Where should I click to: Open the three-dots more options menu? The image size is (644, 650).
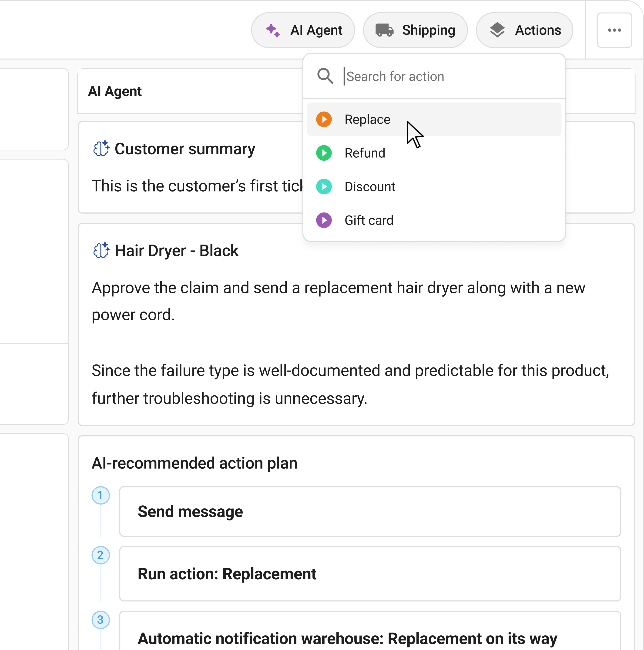point(614,30)
